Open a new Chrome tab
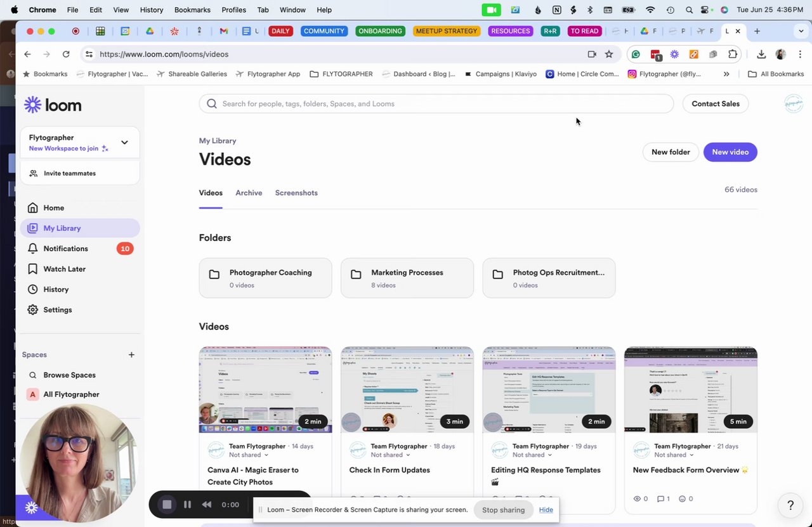Image resolution: width=812 pixels, height=527 pixels. point(757,31)
